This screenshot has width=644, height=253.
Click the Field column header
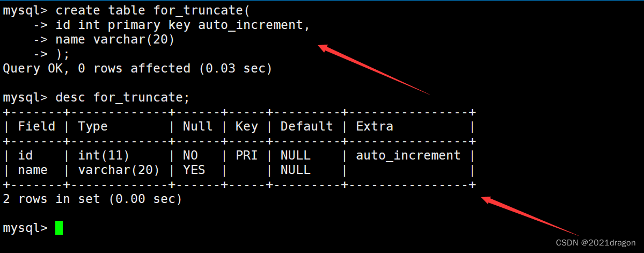coord(36,127)
